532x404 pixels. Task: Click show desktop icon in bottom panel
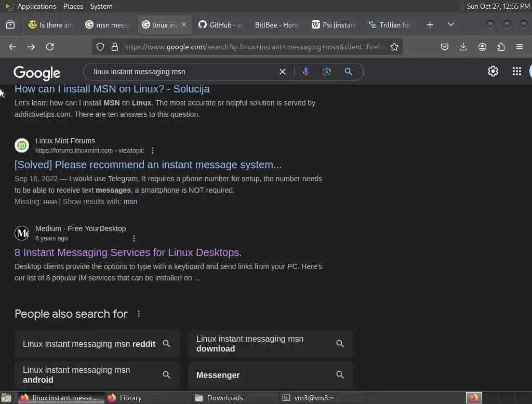tap(6, 398)
